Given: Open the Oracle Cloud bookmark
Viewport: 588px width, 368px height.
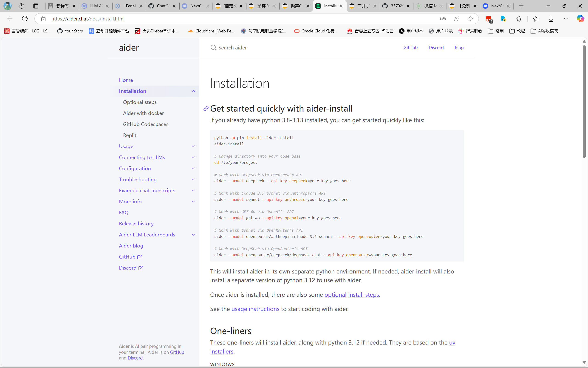Looking at the screenshot, I should (x=316, y=31).
